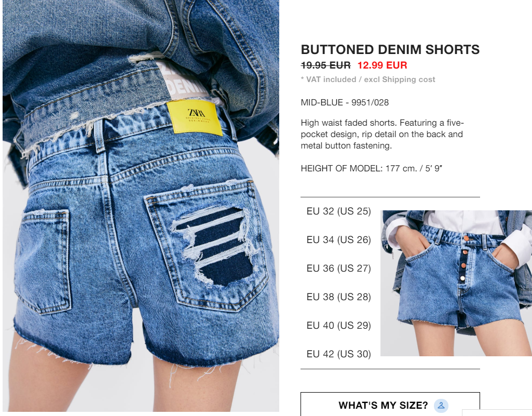532x416 pixels.
Task: Choose size EU 42 (US 30)
Action: coord(338,354)
